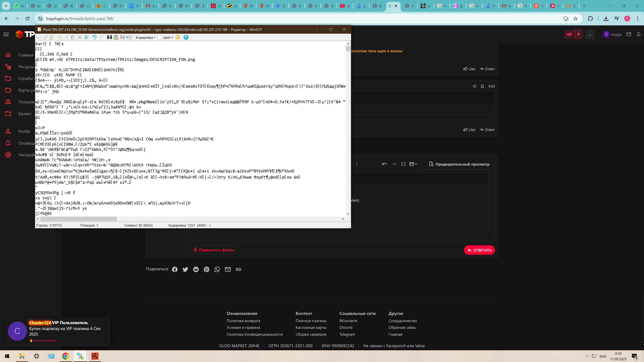
Task: Toggle BB code brackets mode in reply editor
Action: (403, 164)
